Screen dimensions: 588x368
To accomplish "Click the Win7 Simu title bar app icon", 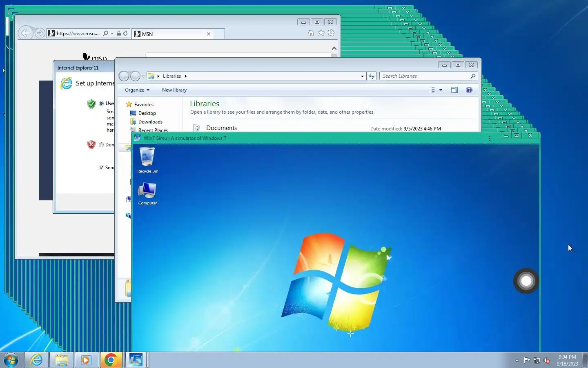I will (138, 138).
